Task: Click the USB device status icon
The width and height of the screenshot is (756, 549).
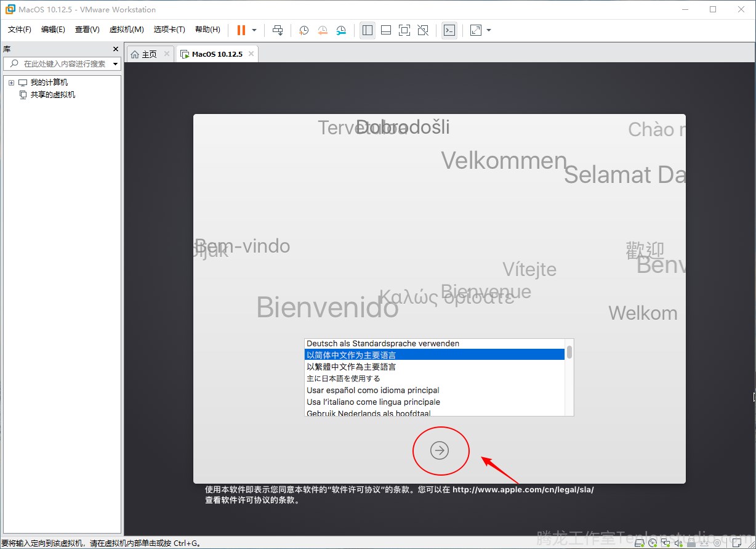Action: pyautogui.click(x=691, y=543)
